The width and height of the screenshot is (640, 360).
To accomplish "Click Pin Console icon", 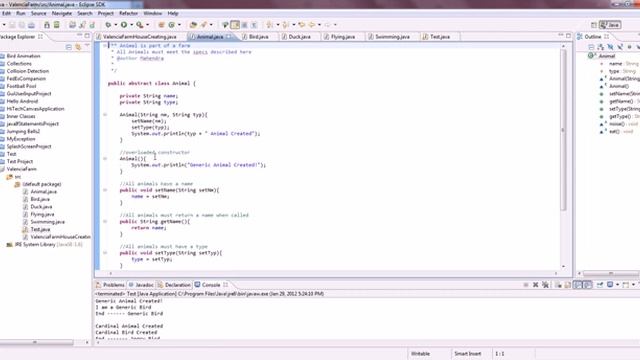I will [x=600, y=284].
